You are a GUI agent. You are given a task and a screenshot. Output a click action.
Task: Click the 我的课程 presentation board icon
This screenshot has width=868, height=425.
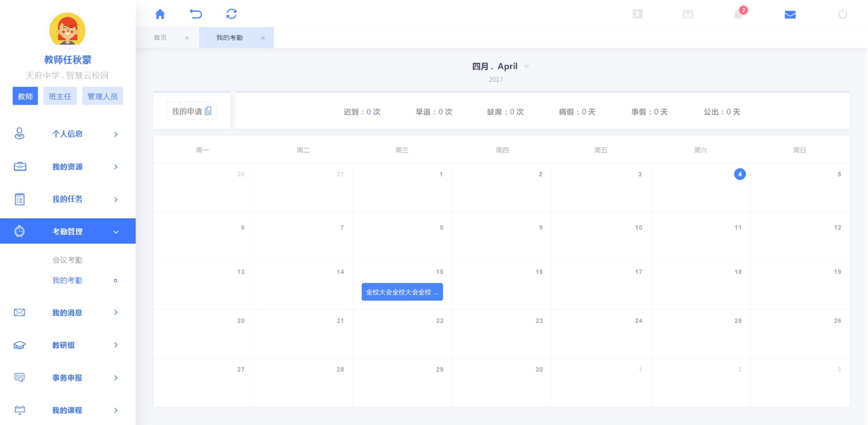19,410
